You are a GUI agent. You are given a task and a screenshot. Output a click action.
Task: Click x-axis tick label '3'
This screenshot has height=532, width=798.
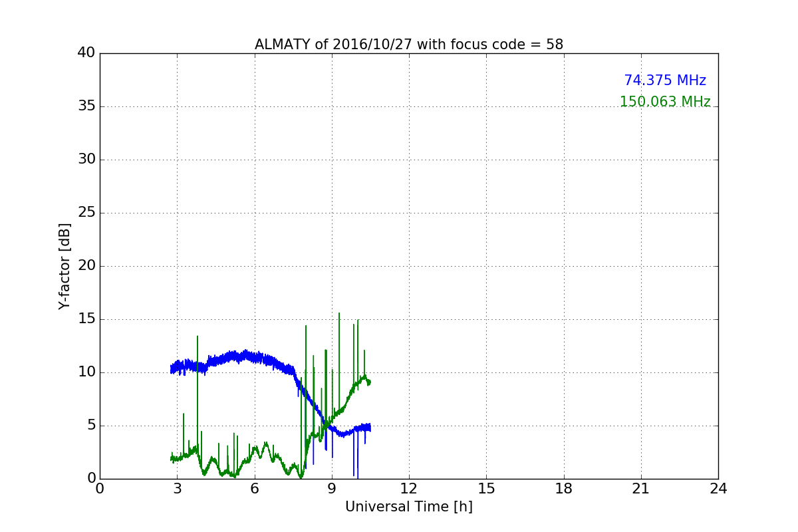click(x=177, y=488)
